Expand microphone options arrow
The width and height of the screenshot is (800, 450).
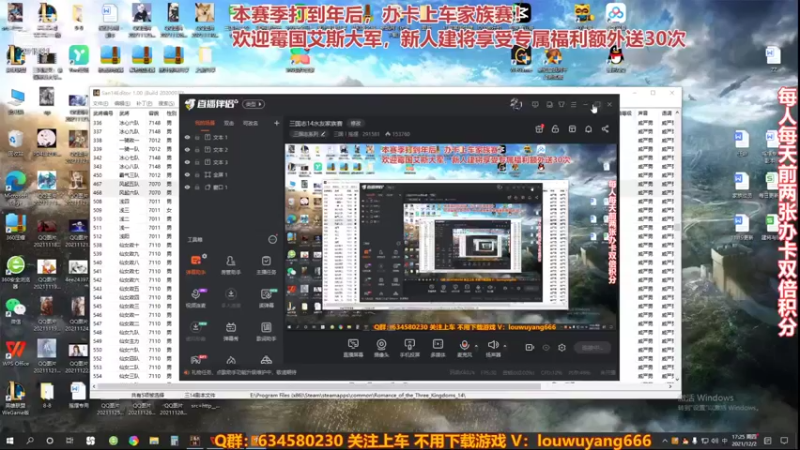477,346
